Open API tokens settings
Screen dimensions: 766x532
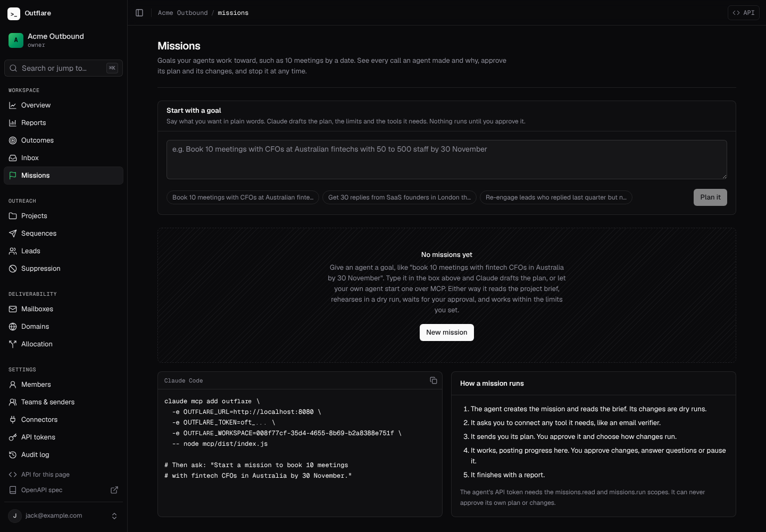coord(63,437)
